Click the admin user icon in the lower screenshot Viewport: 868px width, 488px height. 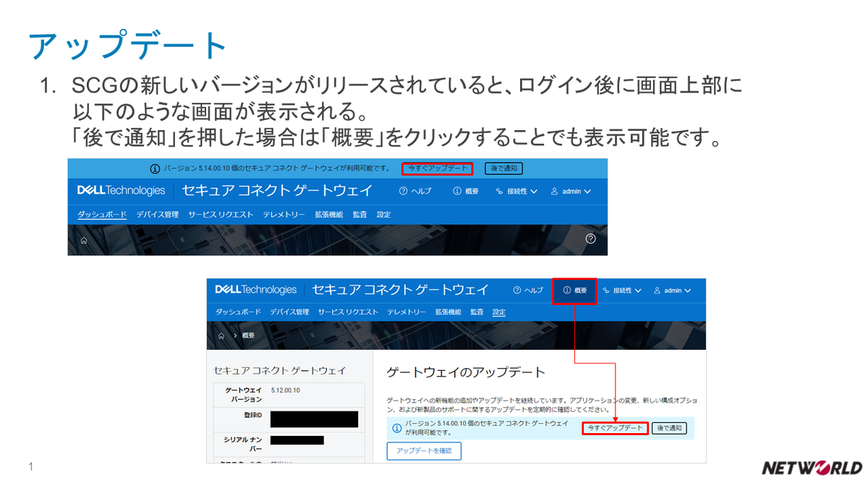[x=657, y=290]
